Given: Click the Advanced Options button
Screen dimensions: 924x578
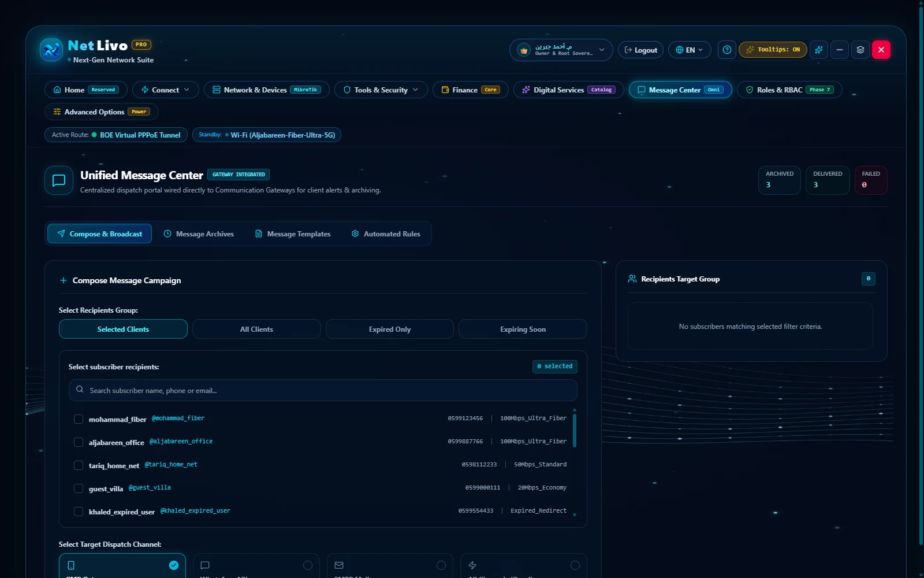Looking at the screenshot, I should [x=102, y=112].
